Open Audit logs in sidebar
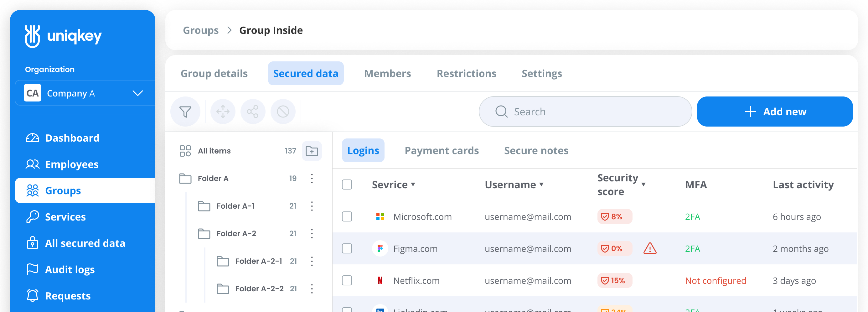 70,269
